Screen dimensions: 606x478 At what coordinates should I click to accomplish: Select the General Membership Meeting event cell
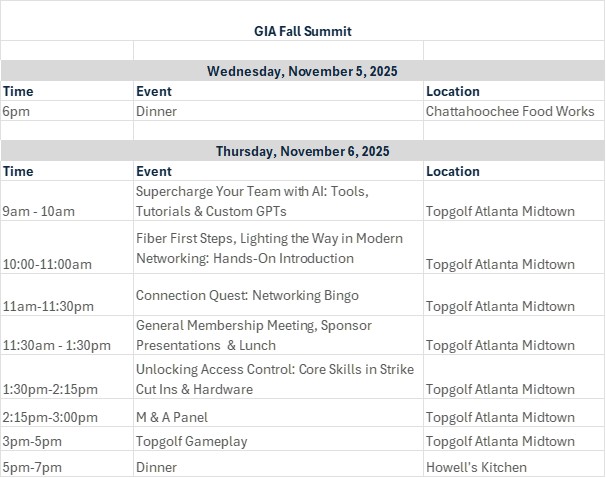click(278, 335)
